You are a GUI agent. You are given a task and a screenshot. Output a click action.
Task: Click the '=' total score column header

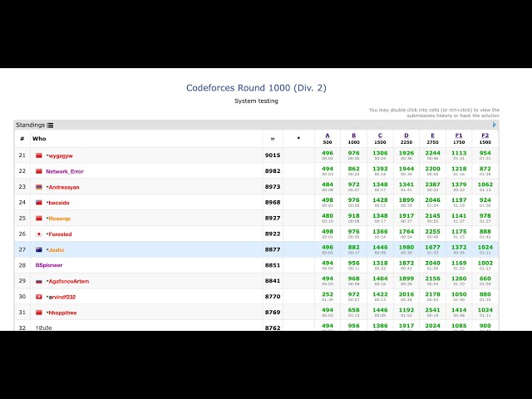pos(273,139)
